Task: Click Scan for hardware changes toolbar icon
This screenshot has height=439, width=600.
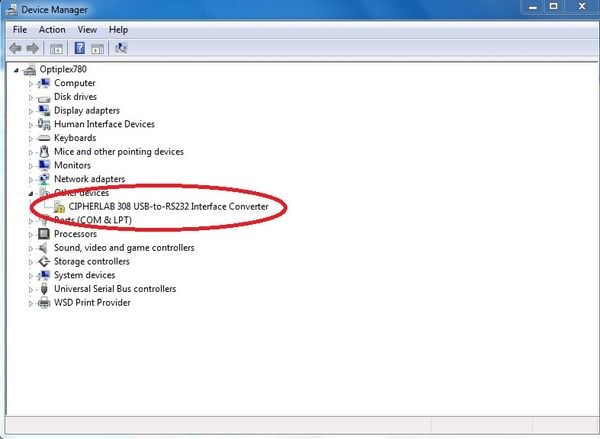Action: pos(121,48)
